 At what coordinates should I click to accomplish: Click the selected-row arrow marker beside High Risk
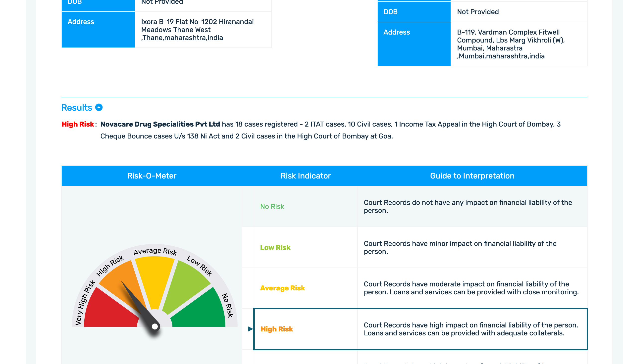point(251,329)
